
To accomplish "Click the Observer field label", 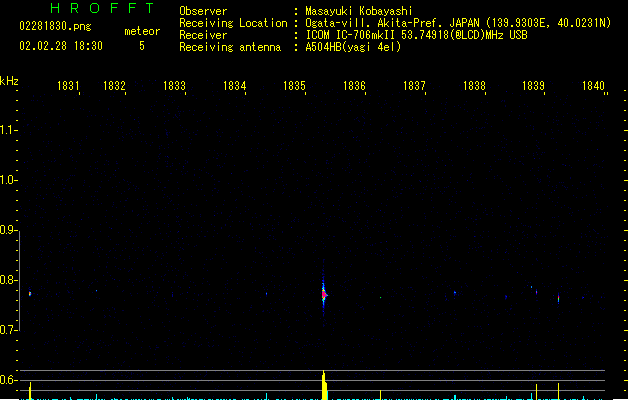I will coord(203,11).
